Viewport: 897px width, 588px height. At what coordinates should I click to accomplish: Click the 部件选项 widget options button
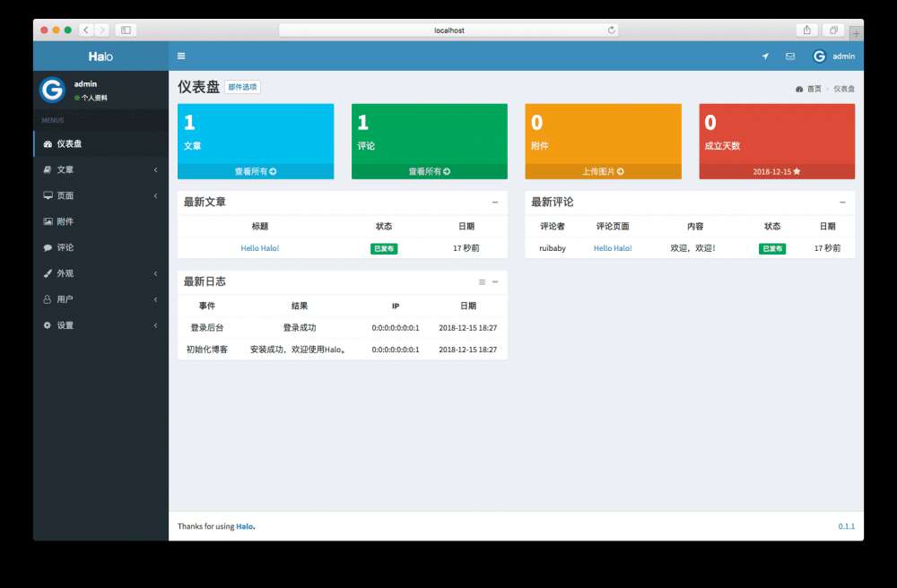242,87
